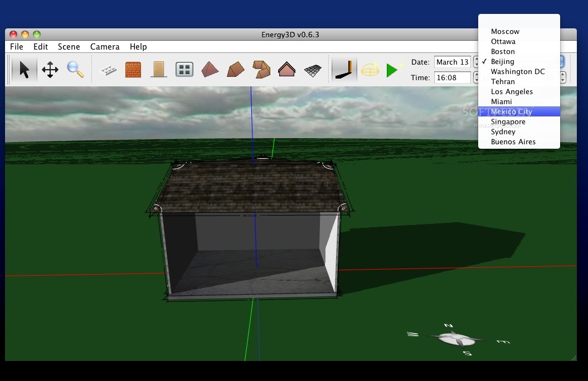Add a custom roof shape
This screenshot has height=381, width=588.
(261, 70)
